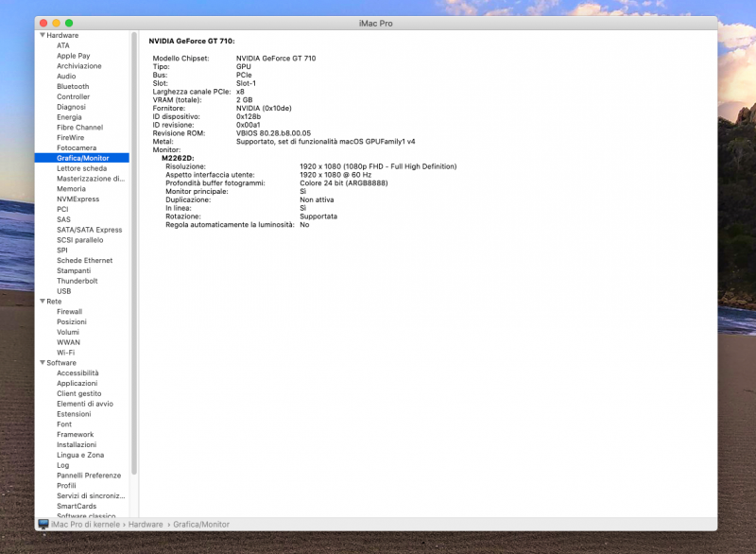Click the 'Colore 24 bit (ARGB8888)' value
Screen dimensions: 756x554
pyautogui.click(x=344, y=183)
